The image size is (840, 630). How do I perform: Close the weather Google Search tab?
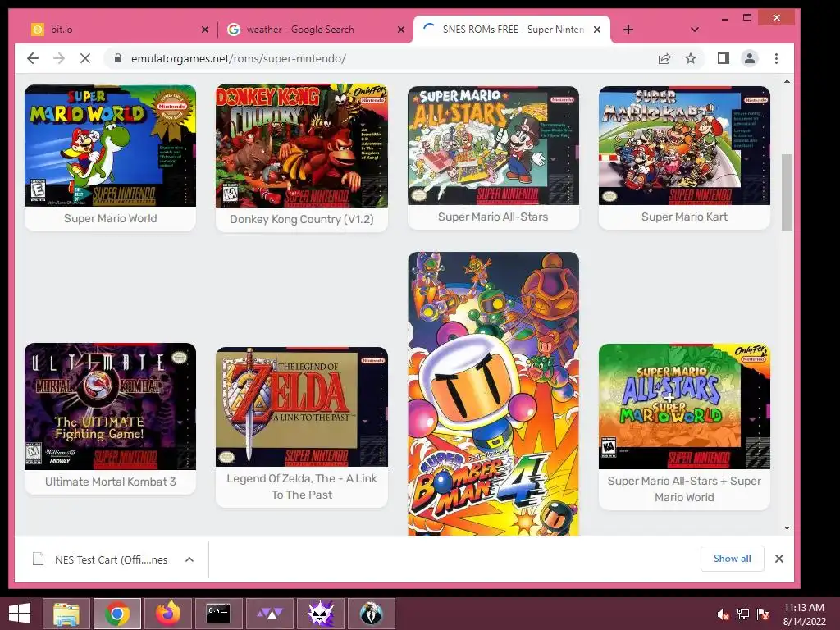(x=400, y=30)
